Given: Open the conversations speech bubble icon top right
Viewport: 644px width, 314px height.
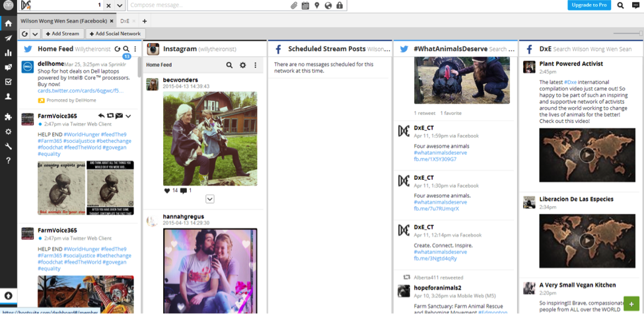Looking at the screenshot, I should [x=635, y=5].
